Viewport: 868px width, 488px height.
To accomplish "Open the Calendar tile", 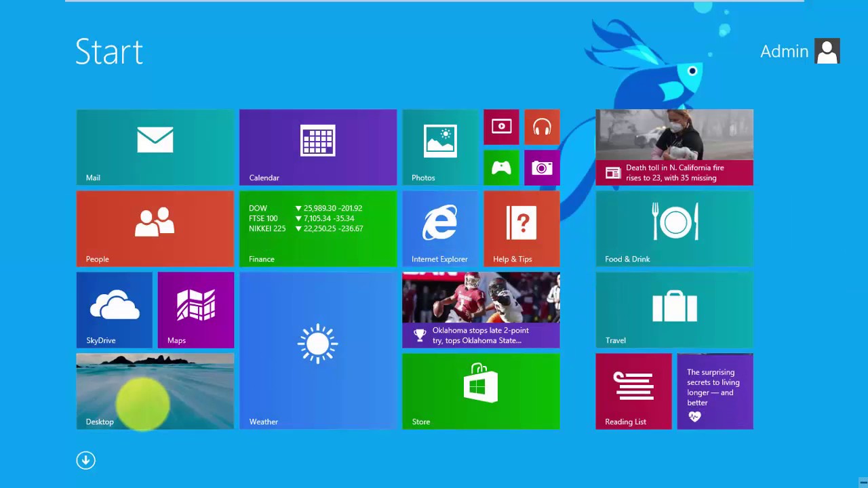I will tap(318, 147).
